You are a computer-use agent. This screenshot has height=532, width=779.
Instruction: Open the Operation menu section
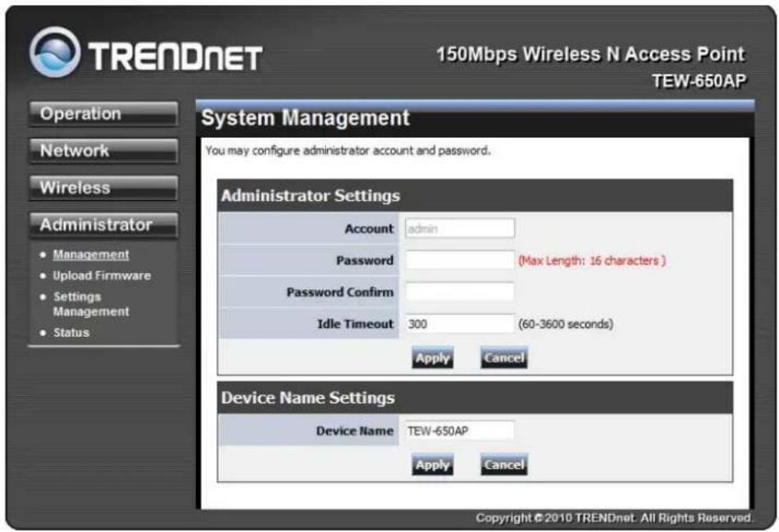[x=103, y=114]
